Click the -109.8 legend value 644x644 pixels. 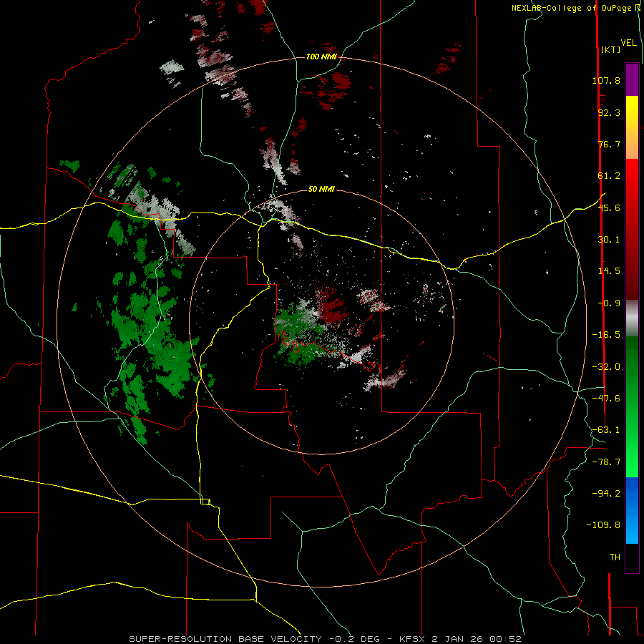(x=603, y=525)
